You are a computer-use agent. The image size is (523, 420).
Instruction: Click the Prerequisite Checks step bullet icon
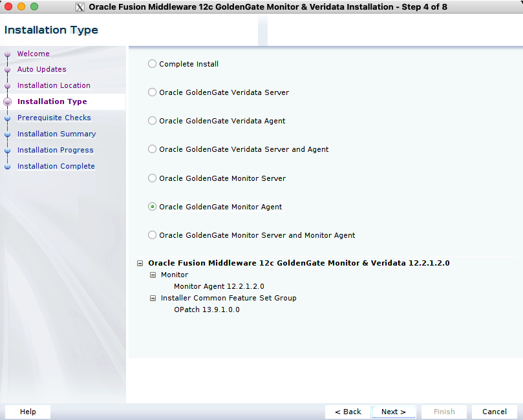[x=7, y=118]
